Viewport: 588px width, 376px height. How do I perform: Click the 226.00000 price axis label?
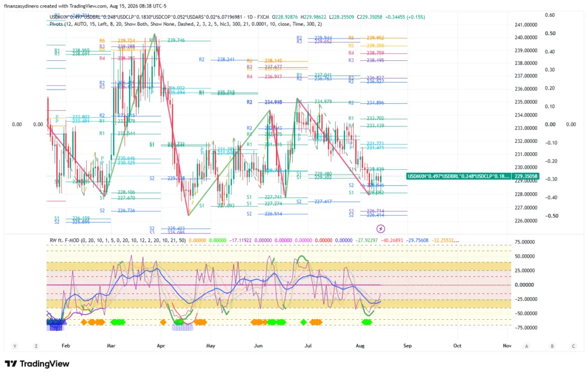(526, 221)
